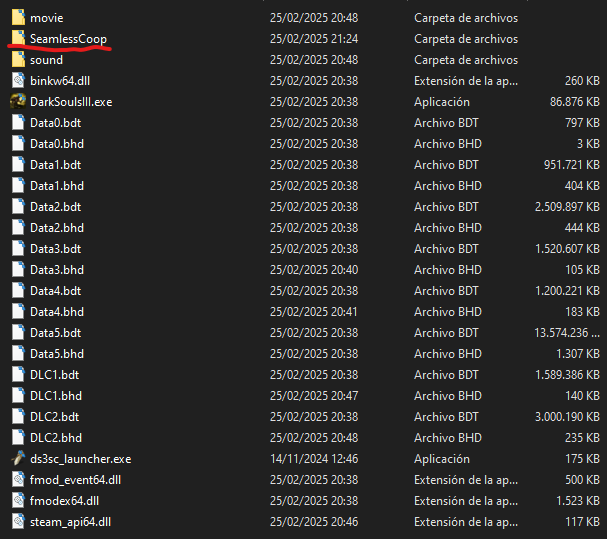Click the date 25/02/2025 21:24
Screen dimensions: 607x539
coord(314,39)
